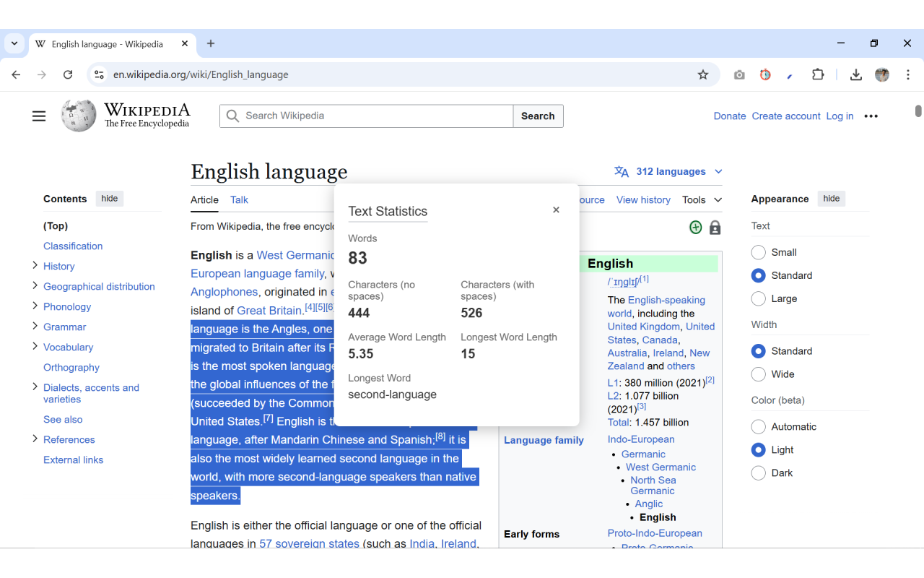Select Automatic color mode
Screen dimensions: 924x578
(758, 426)
